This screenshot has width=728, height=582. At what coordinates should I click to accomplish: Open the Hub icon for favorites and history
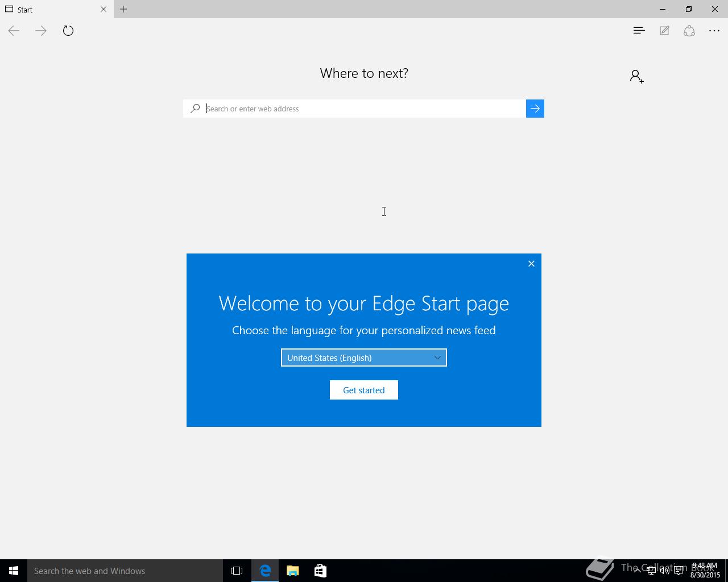pyautogui.click(x=639, y=31)
